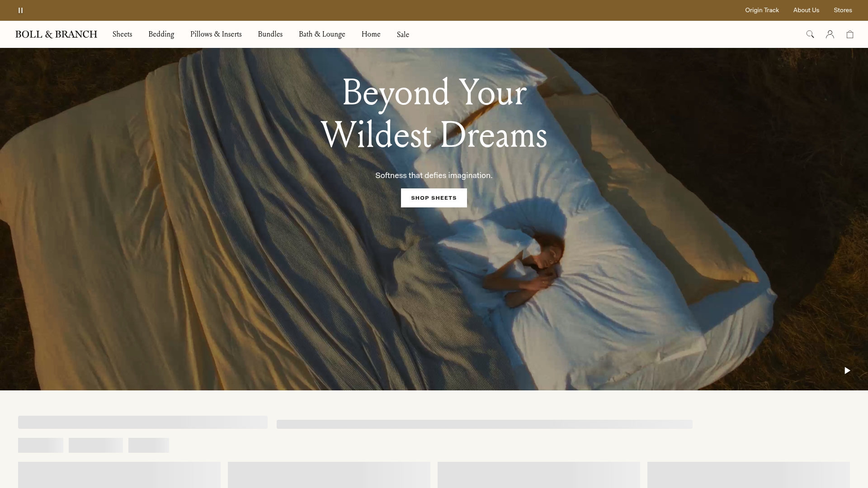Click the Boll & Branch logo
This screenshot has height=488, width=868.
click(56, 34)
